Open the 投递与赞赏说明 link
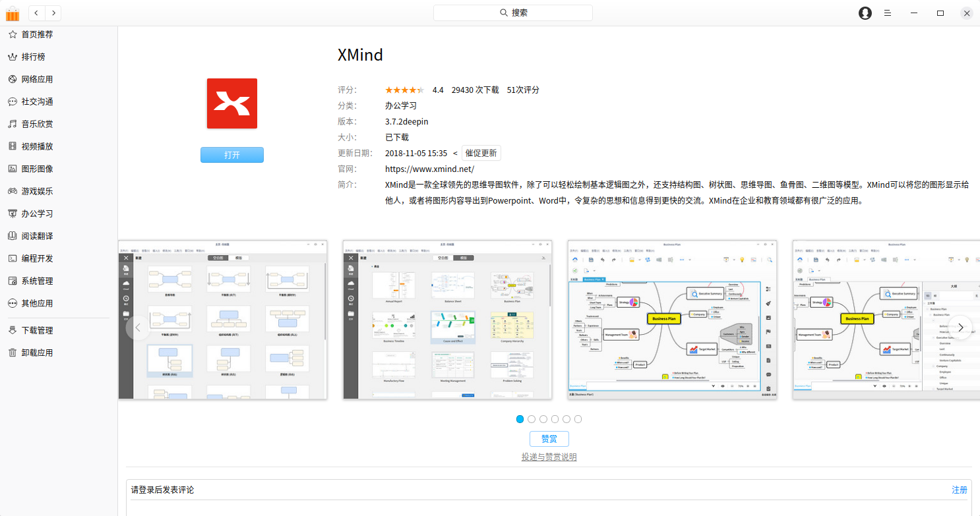The image size is (980, 516). click(x=549, y=457)
